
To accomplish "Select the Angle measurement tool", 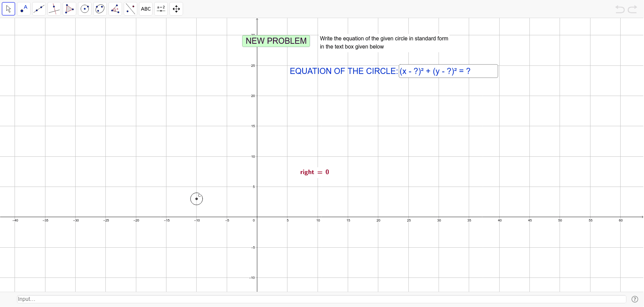I will 115,9.
